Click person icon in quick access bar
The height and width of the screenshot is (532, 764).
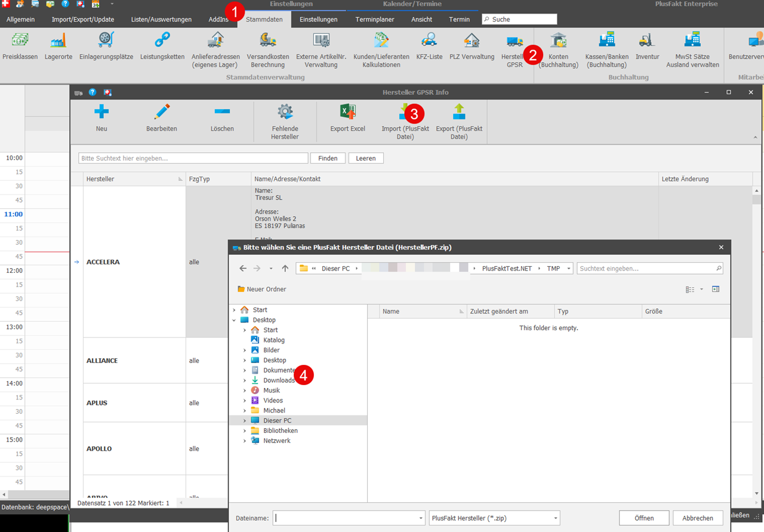pyautogui.click(x=20, y=4)
